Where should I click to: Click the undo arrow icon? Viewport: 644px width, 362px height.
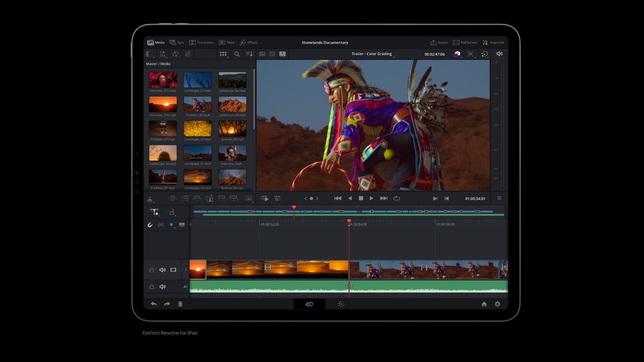154,304
